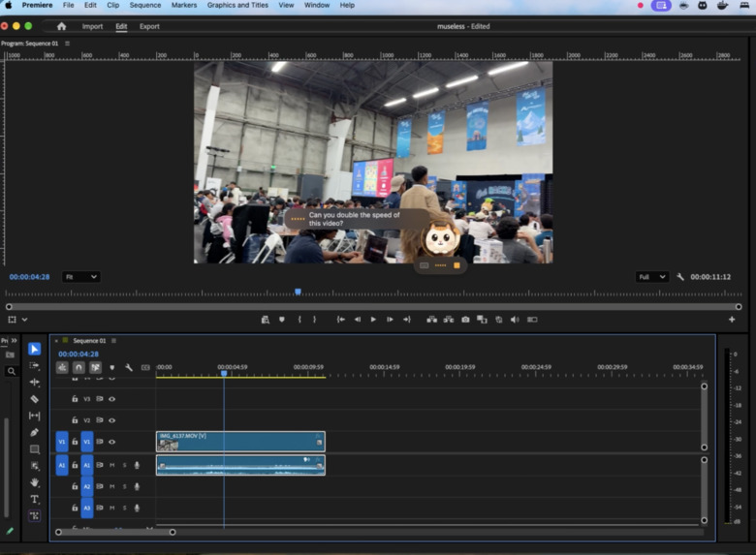Solo audio track A2
Image resolution: width=756 pixels, height=555 pixels.
coord(124,486)
